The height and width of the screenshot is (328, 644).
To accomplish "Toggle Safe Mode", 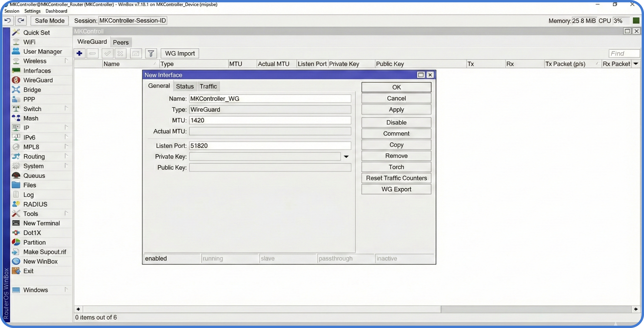I will (x=49, y=20).
